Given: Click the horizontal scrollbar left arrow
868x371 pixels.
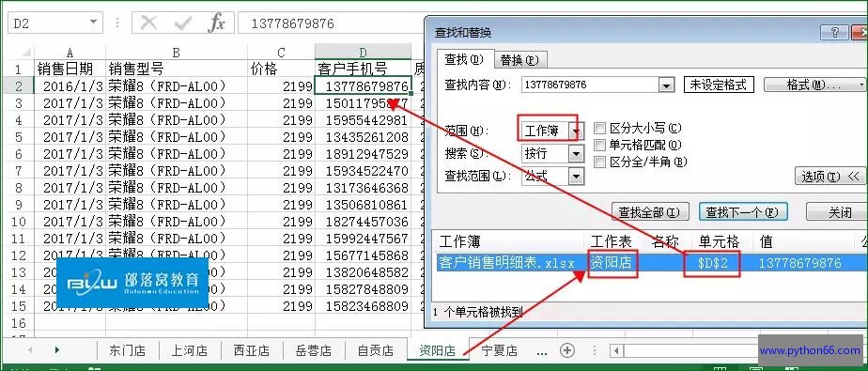Looking at the screenshot, I should [x=616, y=350].
